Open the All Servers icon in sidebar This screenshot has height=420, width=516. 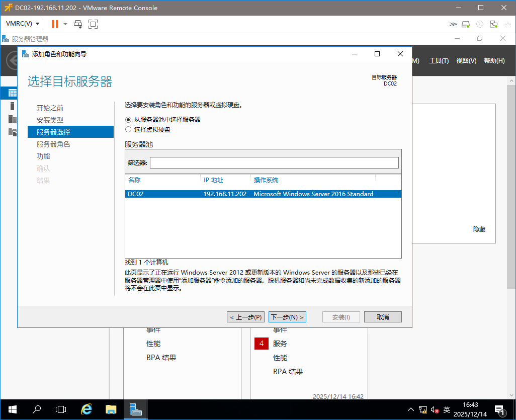pos(12,119)
